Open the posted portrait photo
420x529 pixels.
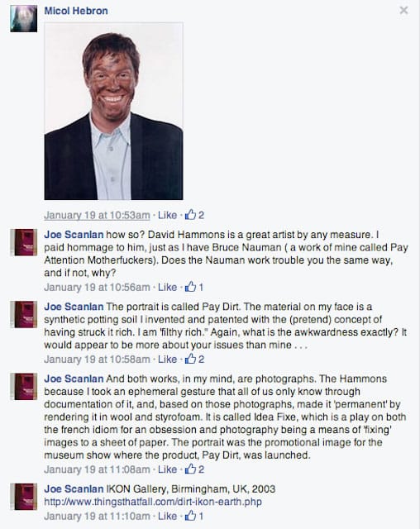(x=114, y=112)
